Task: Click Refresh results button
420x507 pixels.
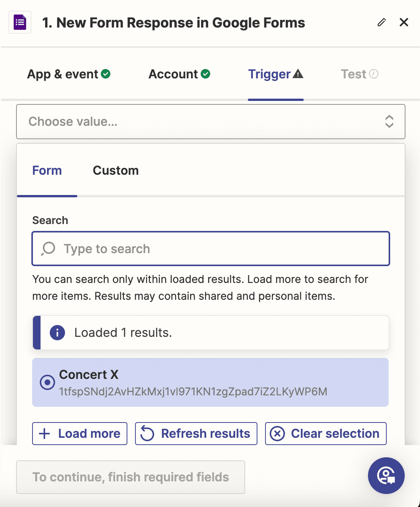Action: [196, 434]
